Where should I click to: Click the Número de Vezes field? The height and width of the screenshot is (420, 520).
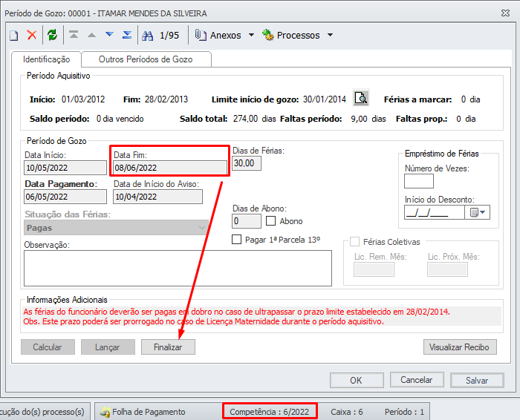click(x=419, y=181)
